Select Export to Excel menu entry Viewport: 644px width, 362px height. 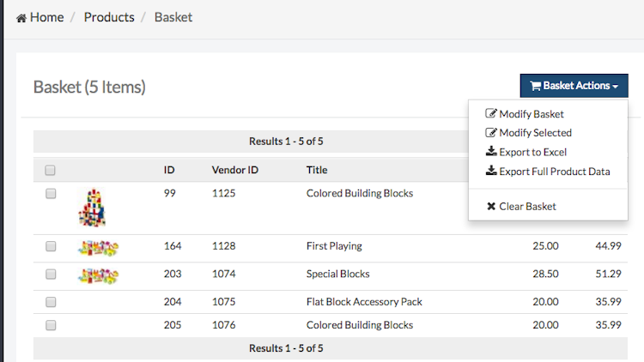pyautogui.click(x=532, y=152)
